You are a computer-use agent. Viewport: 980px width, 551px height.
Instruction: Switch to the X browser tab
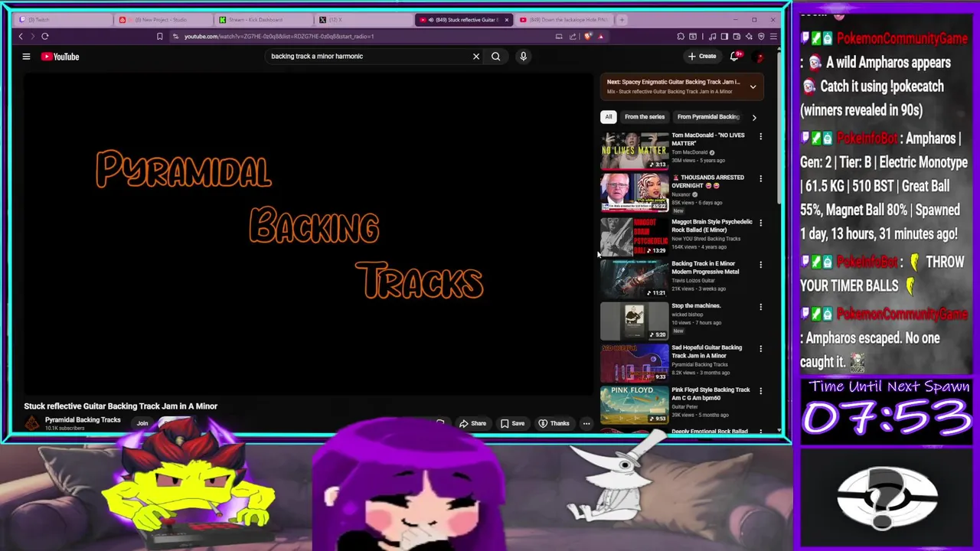[364, 19]
